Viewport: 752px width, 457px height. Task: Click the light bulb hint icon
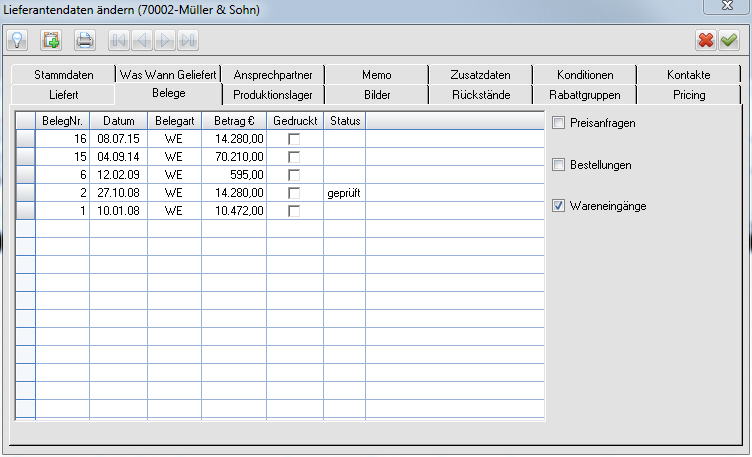pyautogui.click(x=17, y=40)
